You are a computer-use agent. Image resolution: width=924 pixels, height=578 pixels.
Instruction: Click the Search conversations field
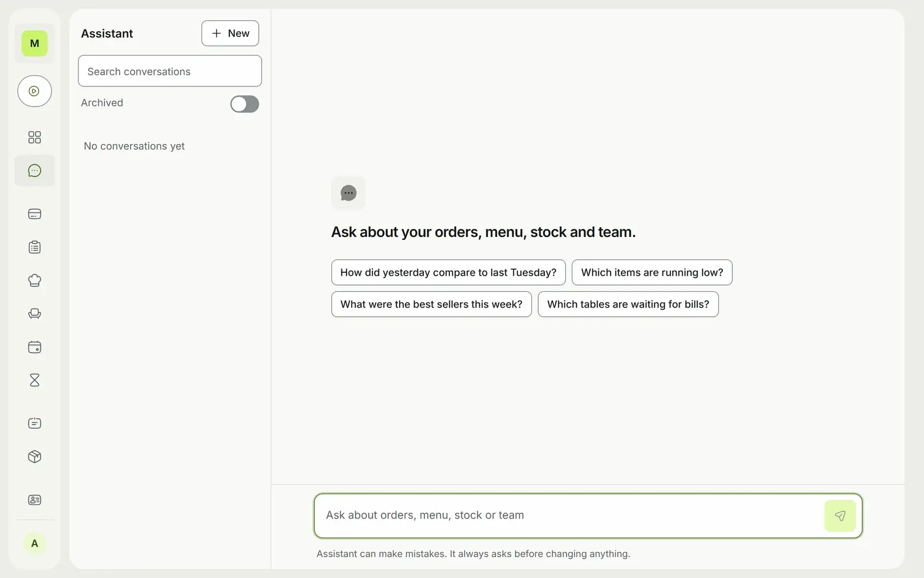[170, 71]
